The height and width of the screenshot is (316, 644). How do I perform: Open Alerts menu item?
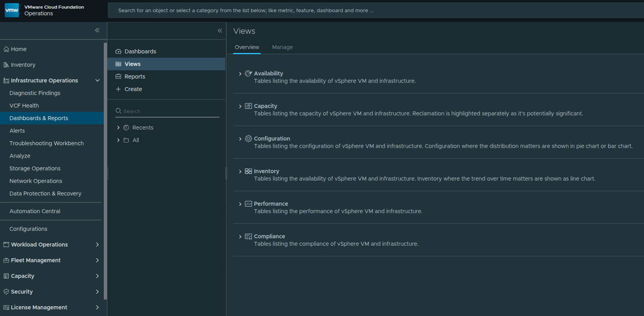click(51, 131)
